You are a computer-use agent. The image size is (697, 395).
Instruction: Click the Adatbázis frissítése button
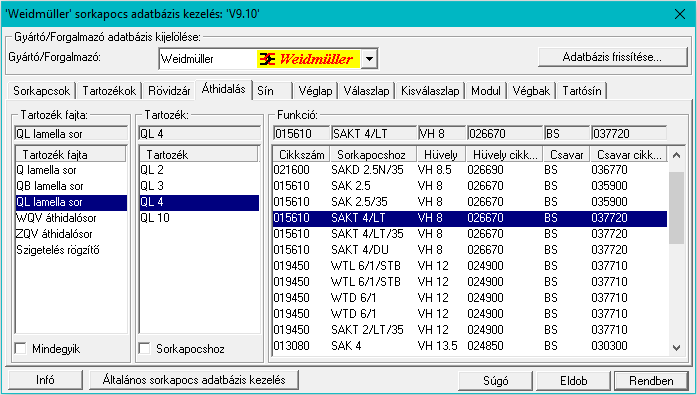pyautogui.click(x=613, y=57)
